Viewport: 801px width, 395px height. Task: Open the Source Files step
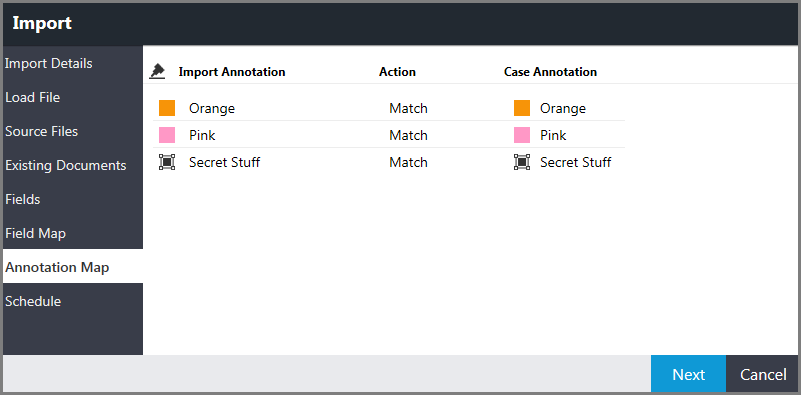click(x=73, y=131)
